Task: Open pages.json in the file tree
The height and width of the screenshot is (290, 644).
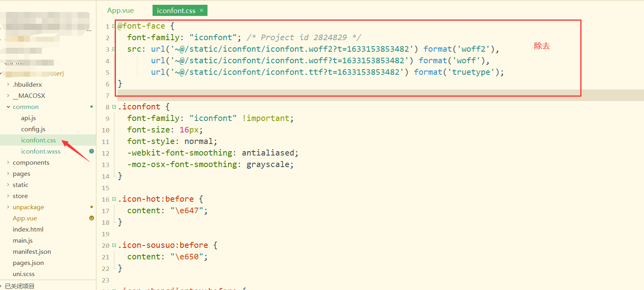Action: 28,263
